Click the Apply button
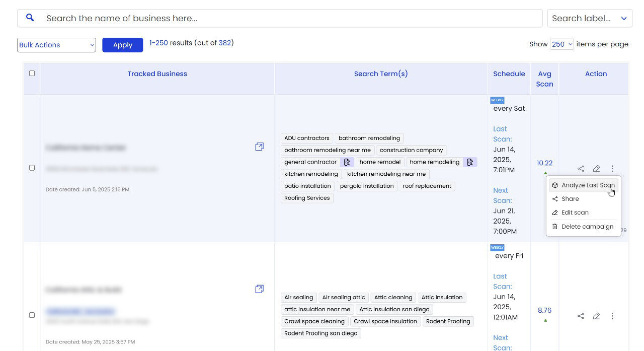 click(x=122, y=45)
